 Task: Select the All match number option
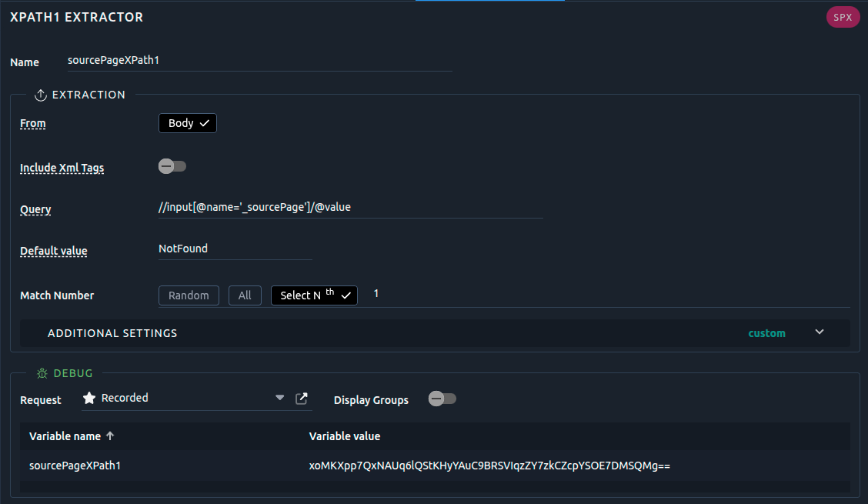click(x=245, y=295)
